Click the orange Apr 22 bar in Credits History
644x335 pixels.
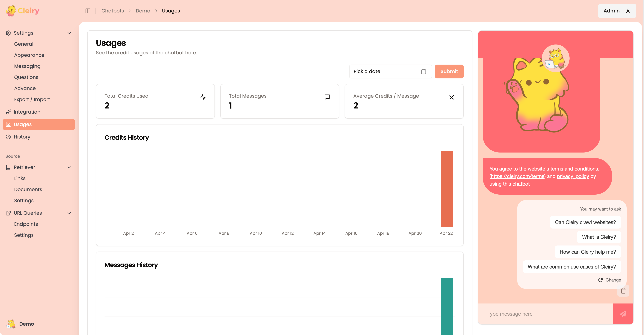pyautogui.click(x=447, y=189)
